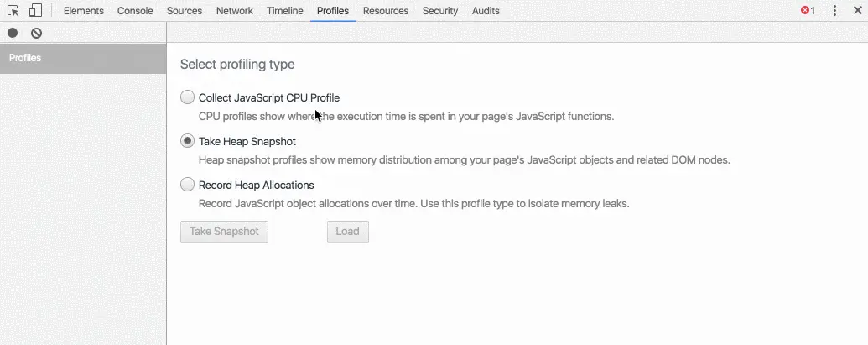868x345 pixels.
Task: Select Collect JavaScript CPU Profile option
Action: [x=188, y=97]
